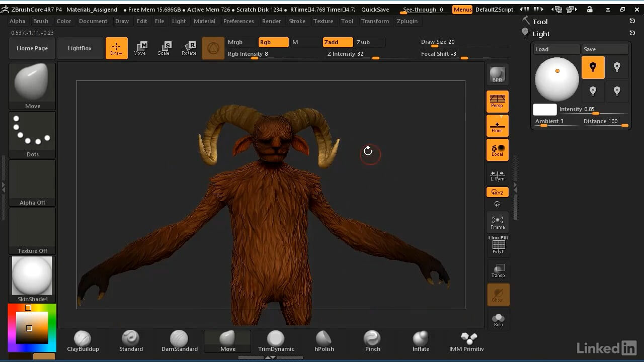The width and height of the screenshot is (644, 362).
Task: Click the Load button in Light panel
Action: coord(556,49)
